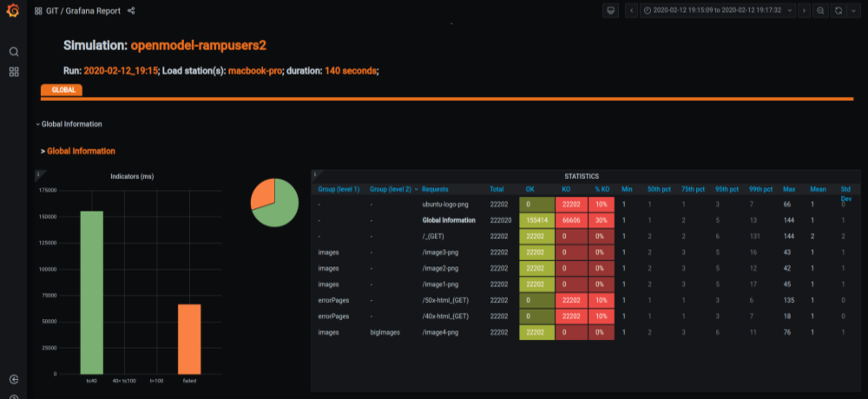The width and height of the screenshot is (868, 399).
Task: Click the Grafana logo home icon
Action: (13, 10)
